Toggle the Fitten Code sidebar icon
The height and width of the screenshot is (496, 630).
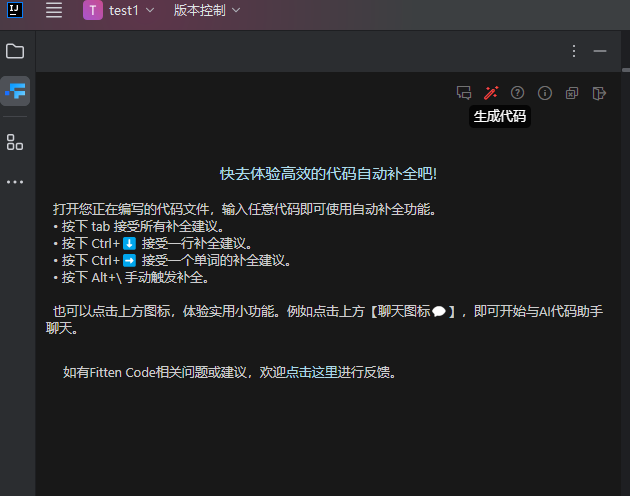tap(15, 92)
